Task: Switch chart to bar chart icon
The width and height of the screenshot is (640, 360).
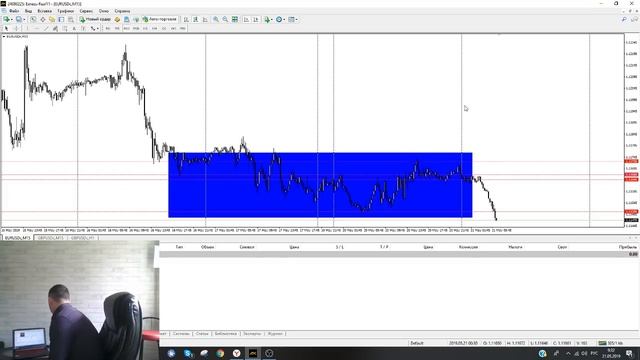Action: [x=186, y=19]
